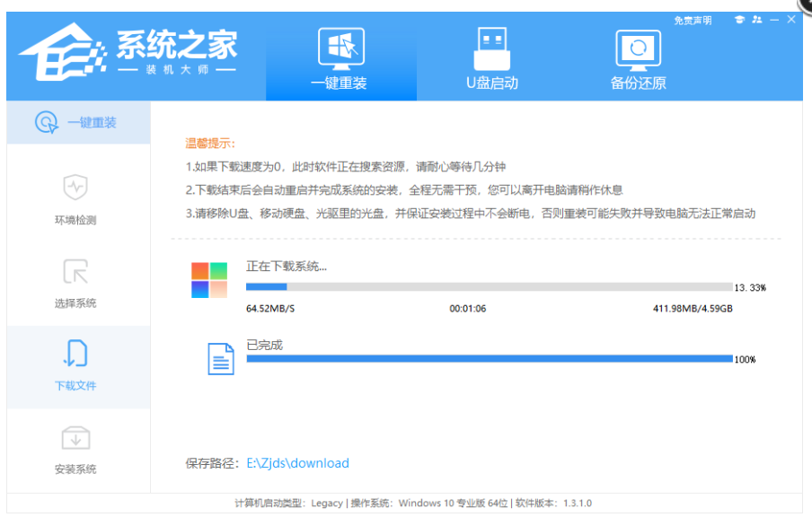Viewport: 812px width, 526px height.
Task: Click the 选择系统 cursor icon
Action: tap(75, 272)
